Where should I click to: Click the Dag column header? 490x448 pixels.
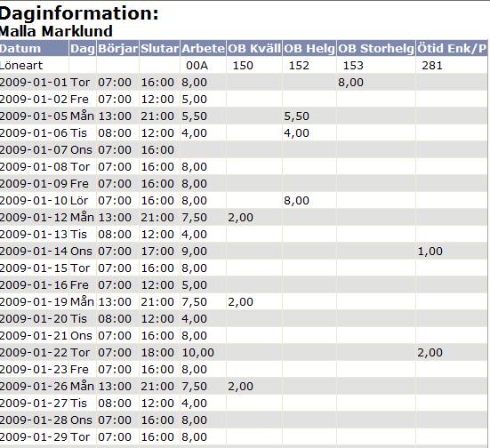point(83,49)
